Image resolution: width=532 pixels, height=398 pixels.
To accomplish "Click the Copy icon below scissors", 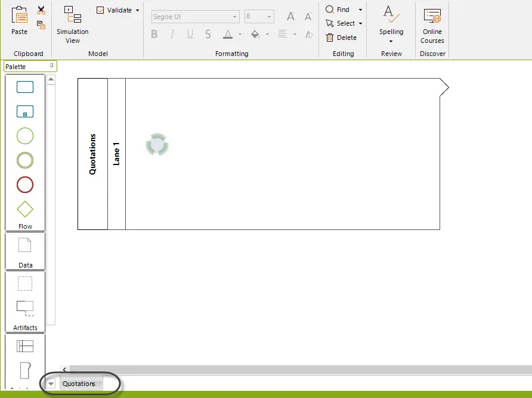I will (x=41, y=25).
